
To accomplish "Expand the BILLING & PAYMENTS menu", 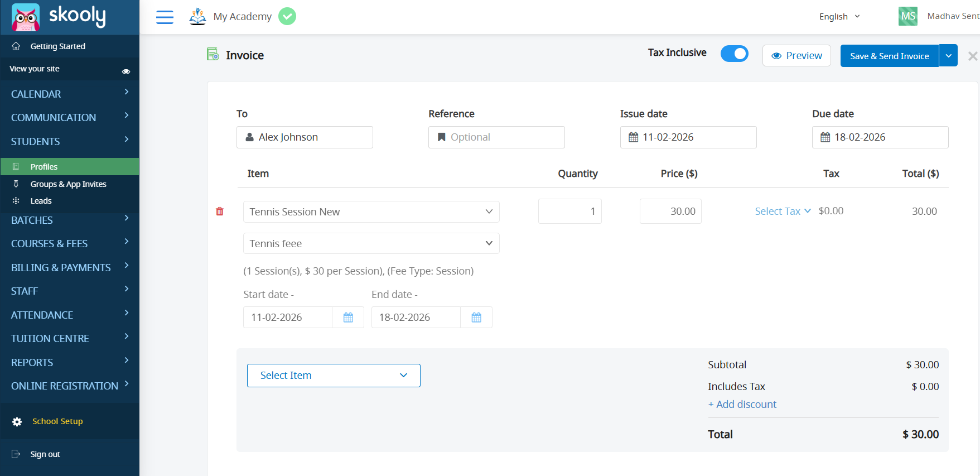I will 69,268.
